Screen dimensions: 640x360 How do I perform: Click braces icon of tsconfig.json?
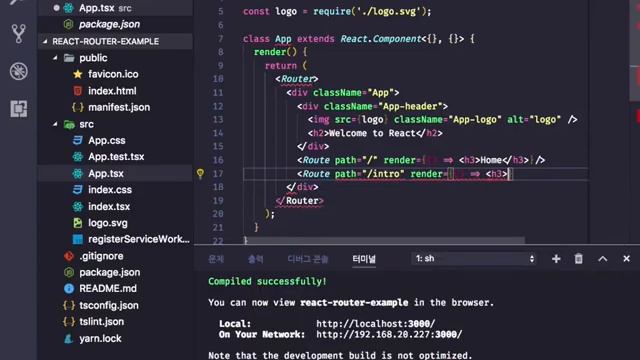pos(69,305)
